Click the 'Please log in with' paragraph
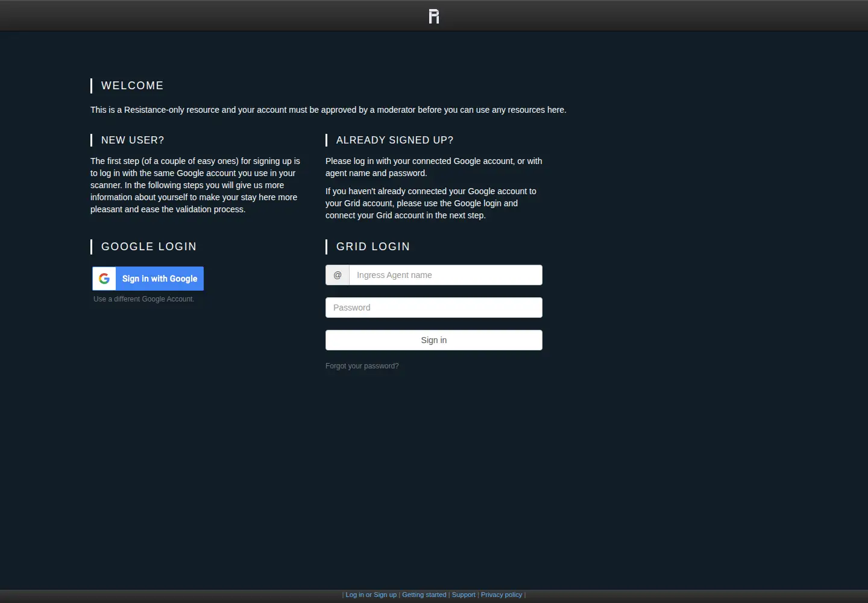This screenshot has width=868, height=603. [434, 167]
